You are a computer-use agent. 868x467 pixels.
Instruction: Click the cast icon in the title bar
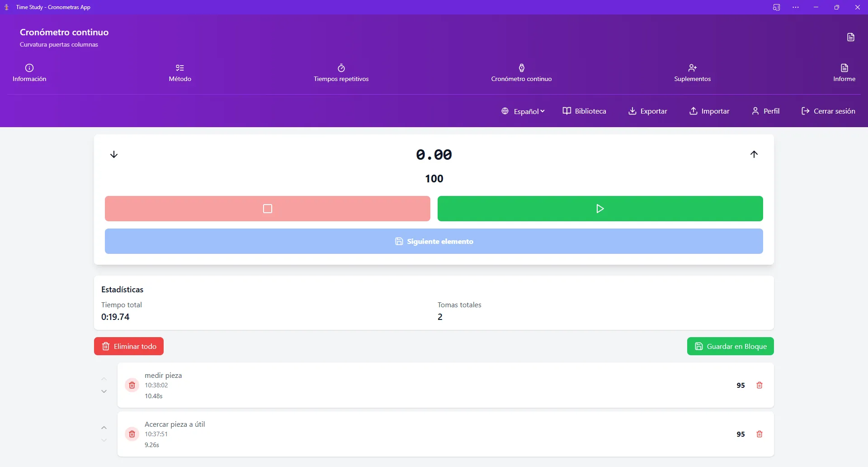(x=776, y=7)
